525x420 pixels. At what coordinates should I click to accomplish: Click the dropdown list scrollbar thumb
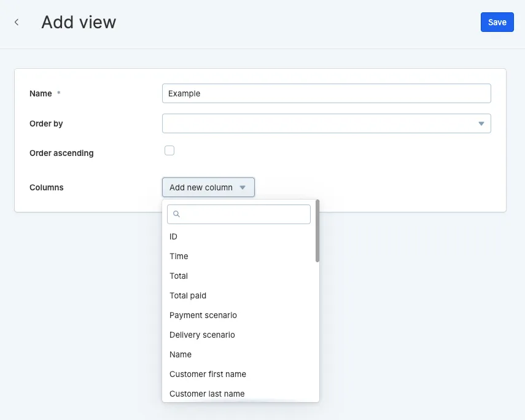pyautogui.click(x=317, y=231)
